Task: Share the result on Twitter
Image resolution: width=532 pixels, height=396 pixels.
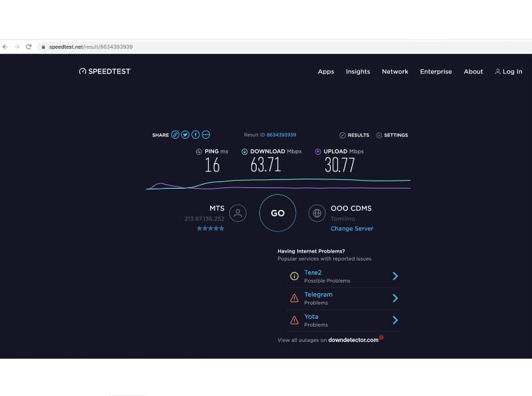Action: [185, 135]
